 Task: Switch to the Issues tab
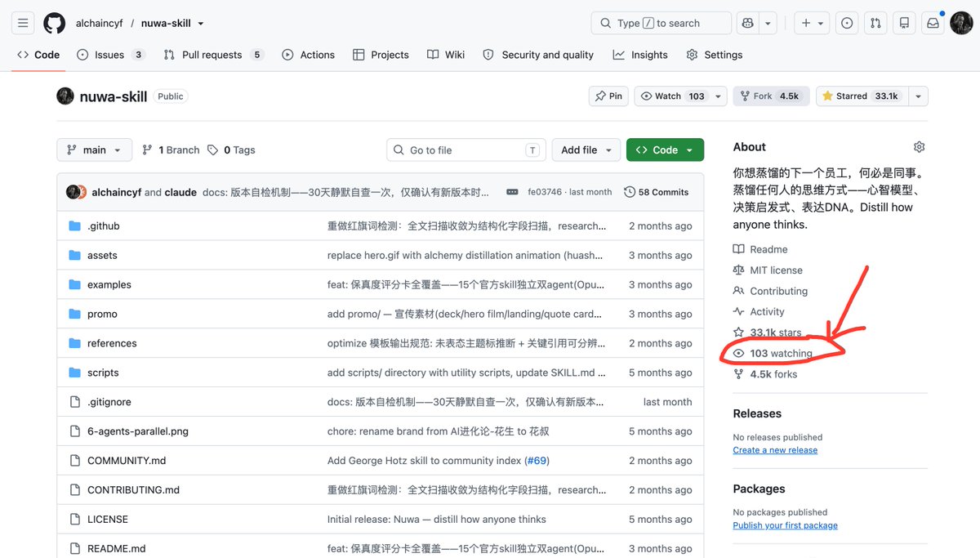click(110, 55)
